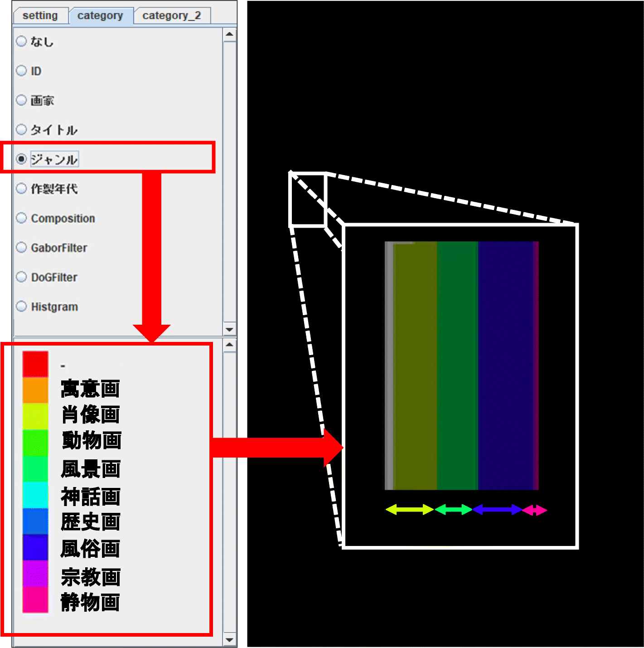Click the cyan 神話画 color swatch
The height and width of the screenshot is (648, 644).
[x=35, y=495]
